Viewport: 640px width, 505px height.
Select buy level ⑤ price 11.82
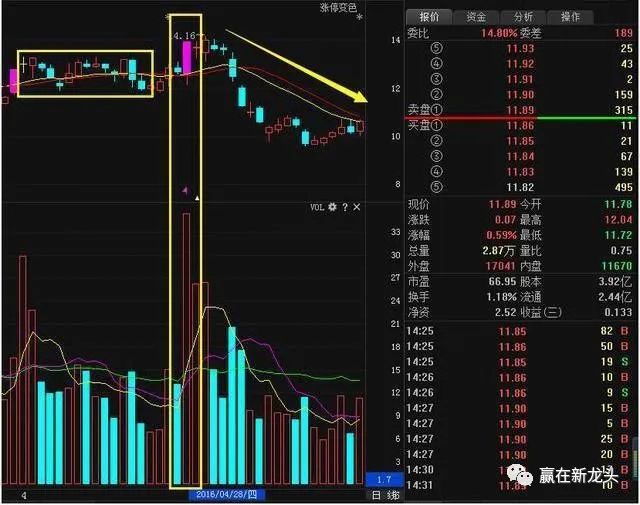pyautogui.click(x=520, y=187)
